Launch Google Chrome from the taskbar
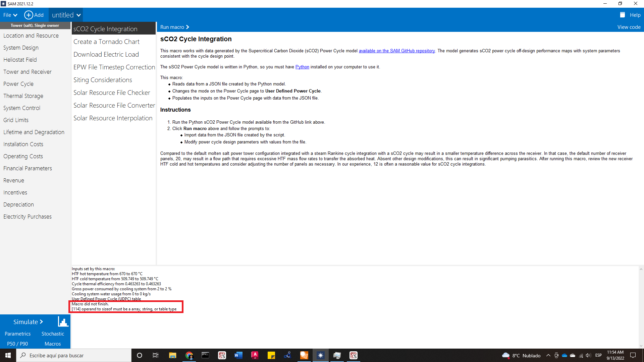This screenshot has width=644, height=362. click(x=189, y=355)
